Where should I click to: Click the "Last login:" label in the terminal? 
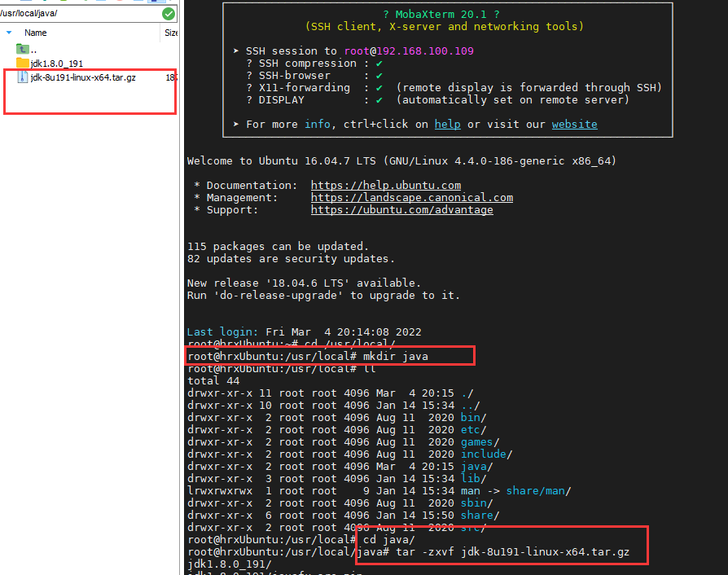pyautogui.click(x=222, y=332)
